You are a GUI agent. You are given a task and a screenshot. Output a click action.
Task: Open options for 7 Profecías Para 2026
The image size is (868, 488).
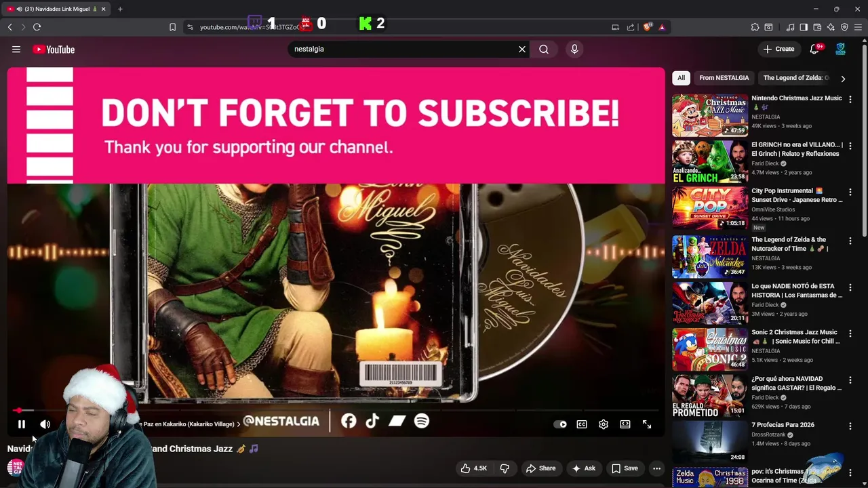point(850,426)
